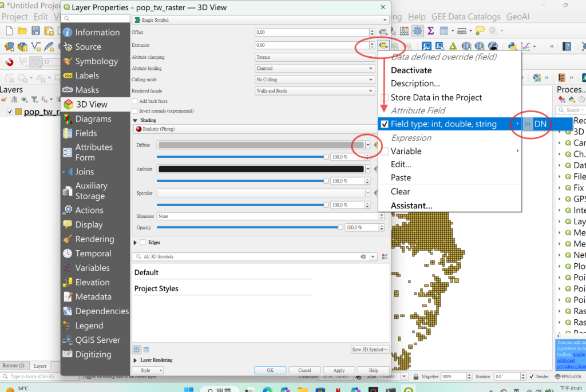Image resolution: width=586 pixels, height=392 pixels.
Task: Expand the Edges section arrow
Action: pyautogui.click(x=135, y=243)
